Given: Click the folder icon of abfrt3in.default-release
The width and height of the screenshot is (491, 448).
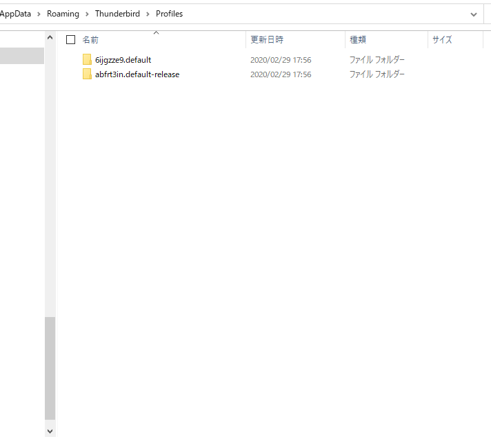Looking at the screenshot, I should 87,74.
